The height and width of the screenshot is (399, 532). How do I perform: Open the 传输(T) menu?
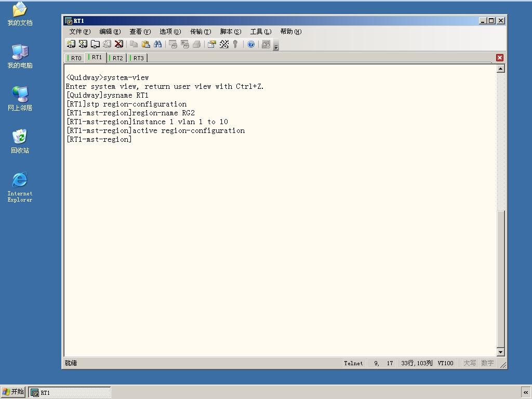coord(200,32)
